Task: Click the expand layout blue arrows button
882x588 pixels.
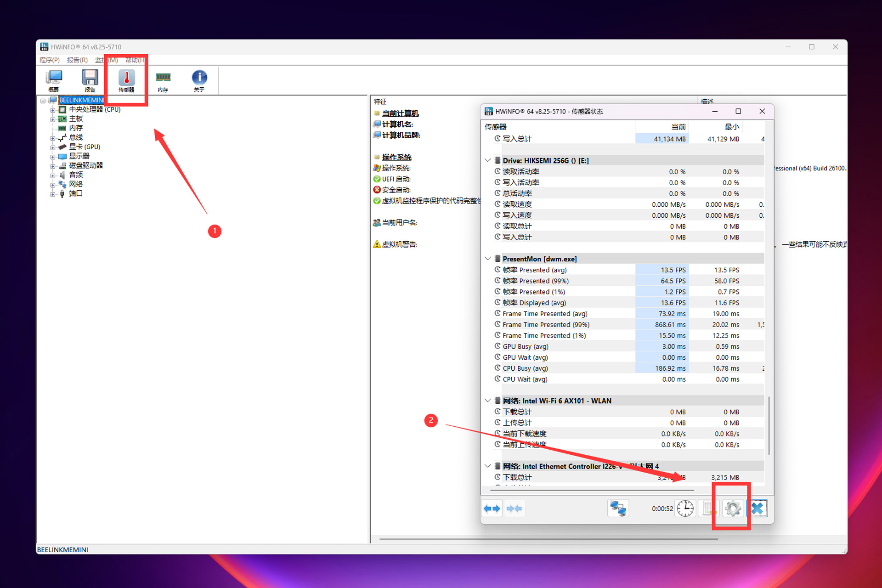Action: (x=492, y=509)
